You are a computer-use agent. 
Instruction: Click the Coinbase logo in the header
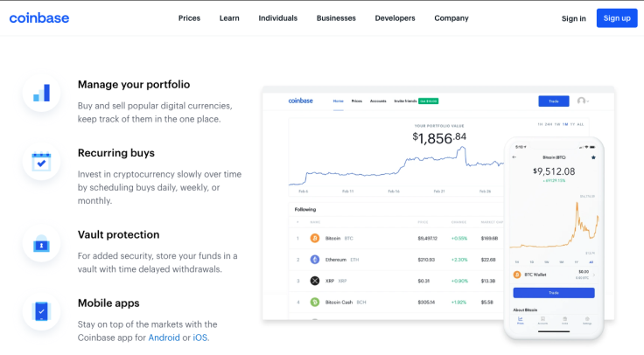(39, 18)
